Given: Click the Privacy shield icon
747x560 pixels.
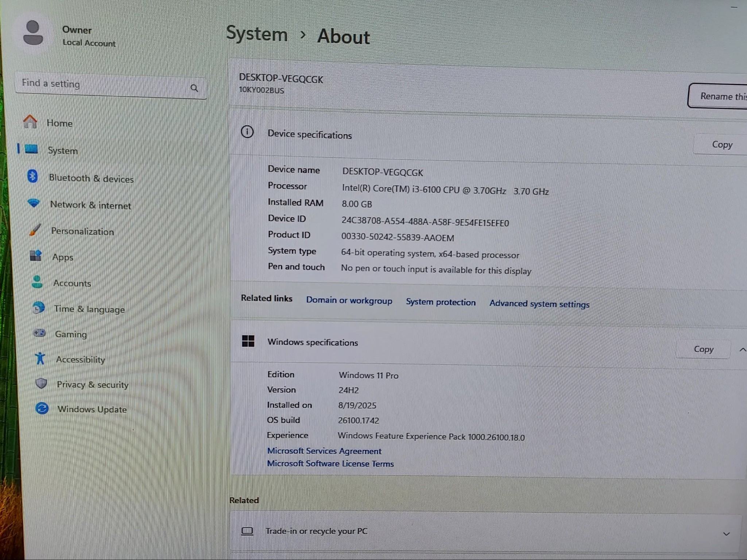Looking at the screenshot, I should (41, 383).
